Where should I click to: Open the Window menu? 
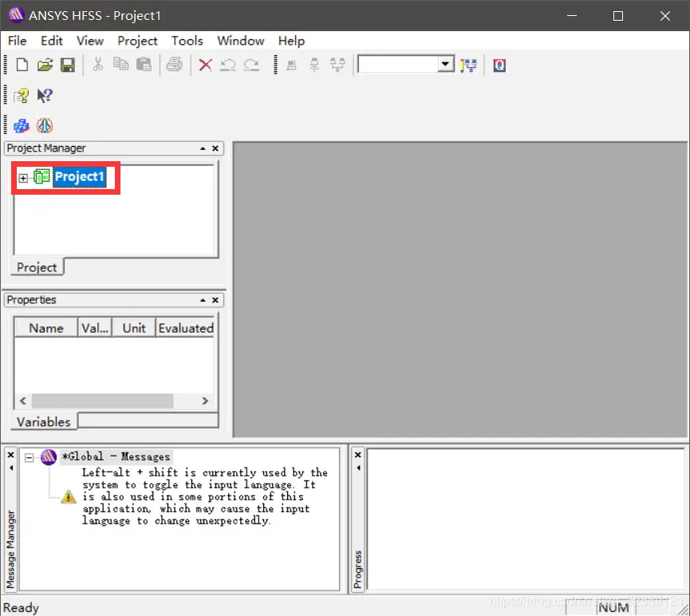click(240, 41)
